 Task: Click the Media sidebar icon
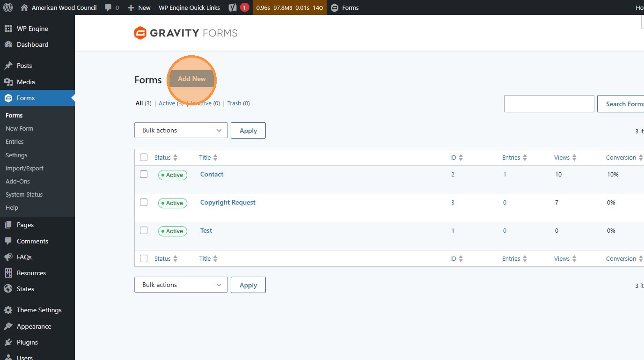8,82
